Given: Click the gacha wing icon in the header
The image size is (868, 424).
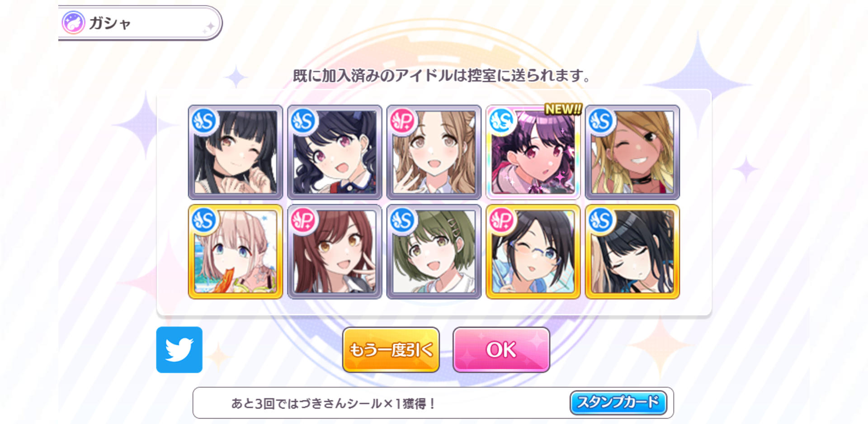Looking at the screenshot, I should tap(73, 23).
